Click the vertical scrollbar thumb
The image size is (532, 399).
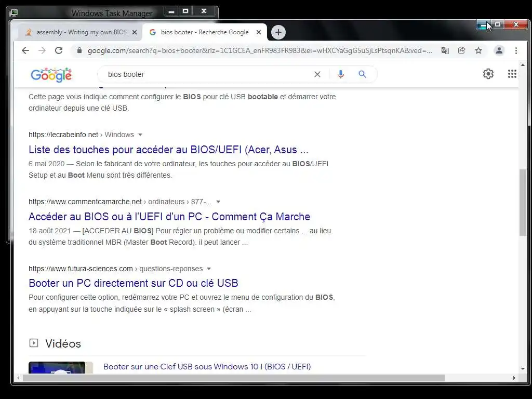pos(523,202)
